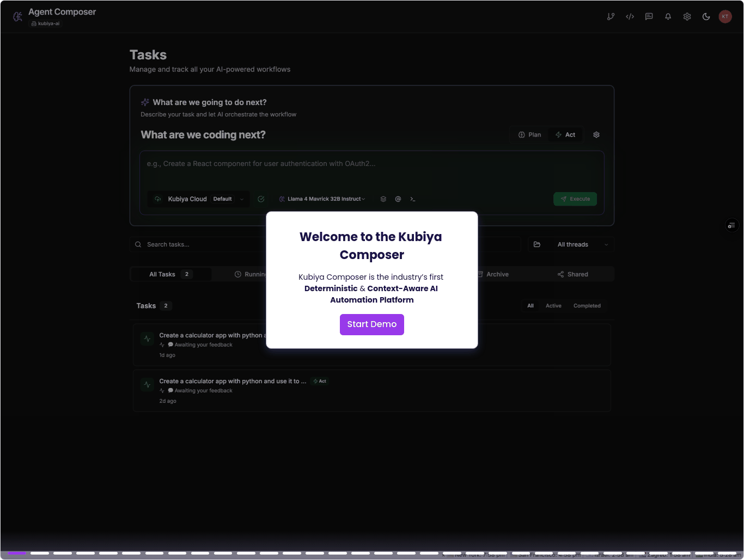This screenshot has width=744, height=560.
Task: Click the layers stack icon
Action: [x=383, y=199]
